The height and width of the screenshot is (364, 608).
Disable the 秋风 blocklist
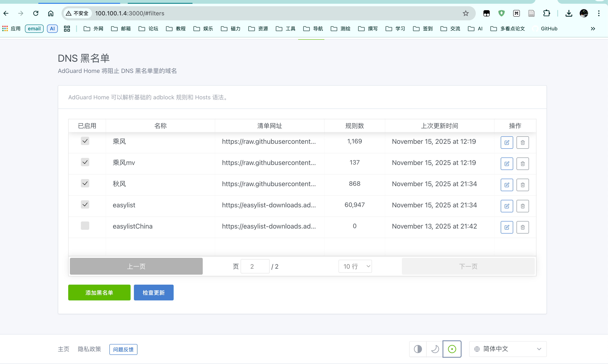85,183
